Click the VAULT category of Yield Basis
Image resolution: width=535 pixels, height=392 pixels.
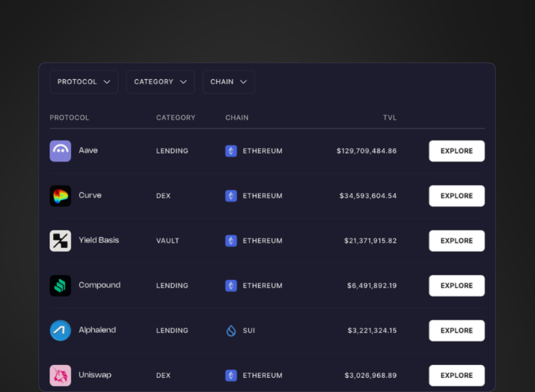pos(168,241)
